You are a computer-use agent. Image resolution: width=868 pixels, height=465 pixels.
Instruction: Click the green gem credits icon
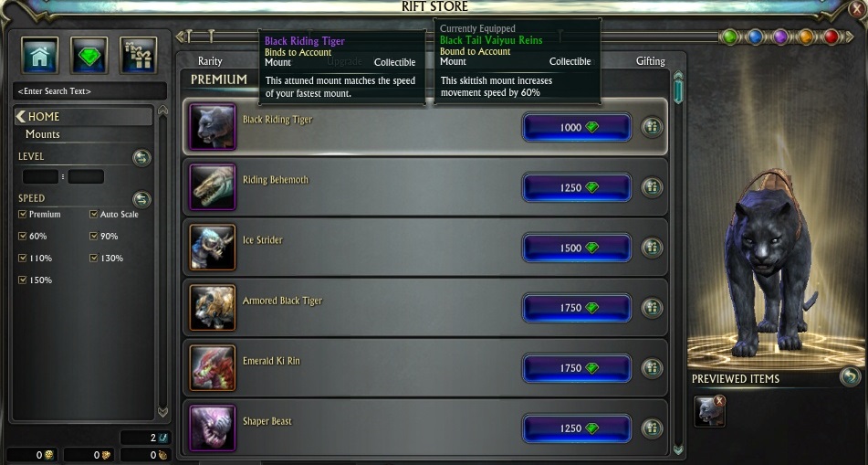[89, 56]
